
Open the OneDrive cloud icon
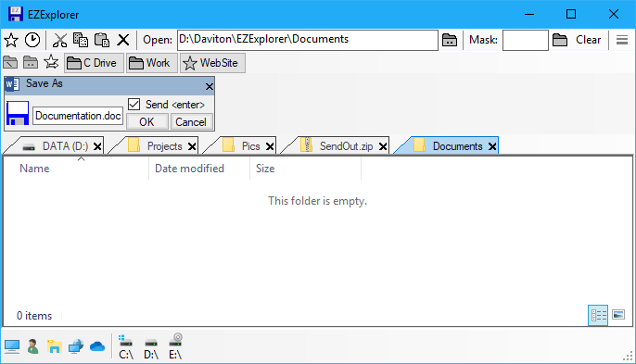pyautogui.click(x=97, y=346)
